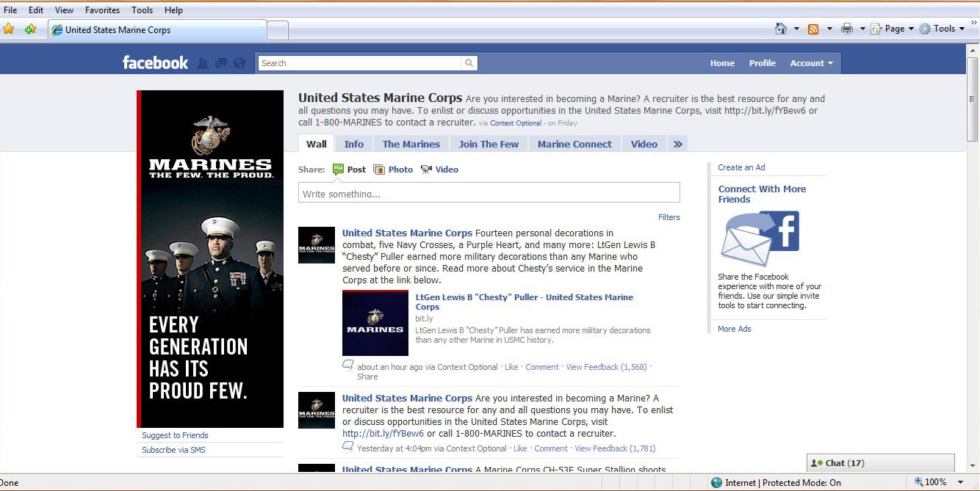The height and width of the screenshot is (491, 980).
Task: Open the Account dropdown menu
Action: point(811,63)
